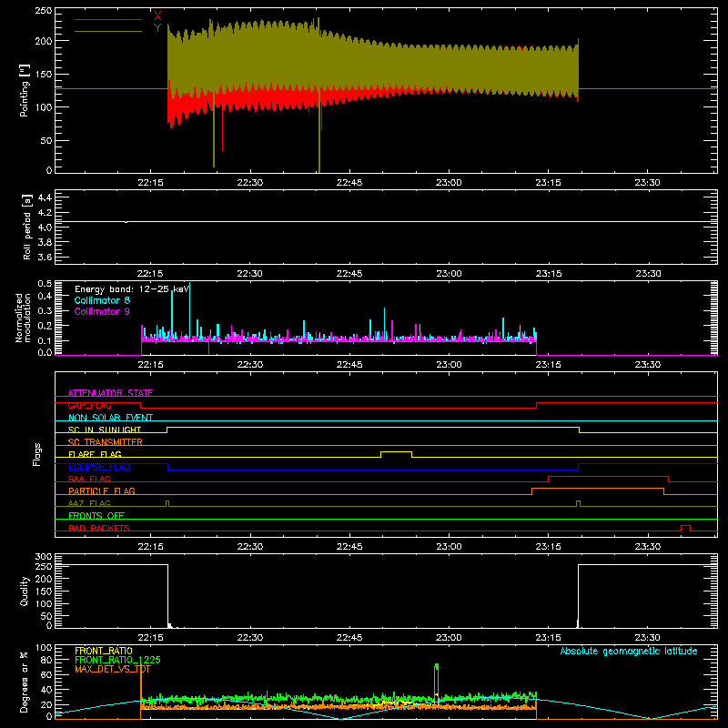The image size is (728, 728).
Task: Click the ATTENUATOR_STATE flag label
Action: pos(110,393)
